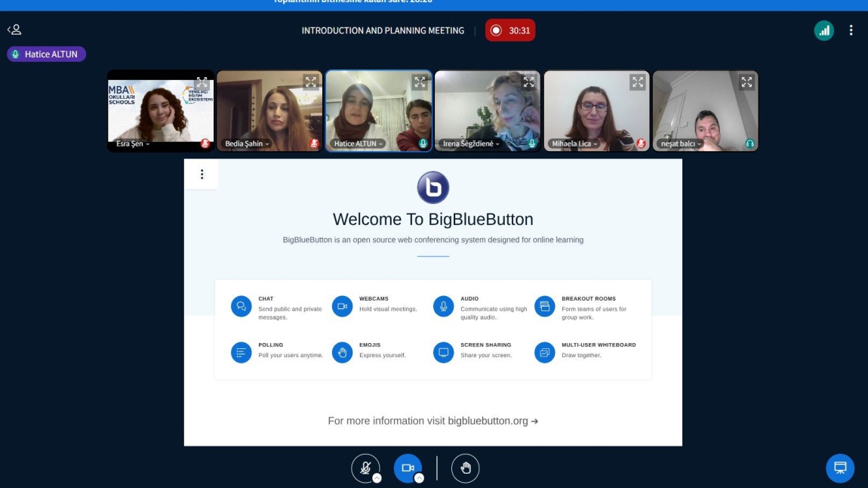Toggle the presentation display button

[840, 468]
